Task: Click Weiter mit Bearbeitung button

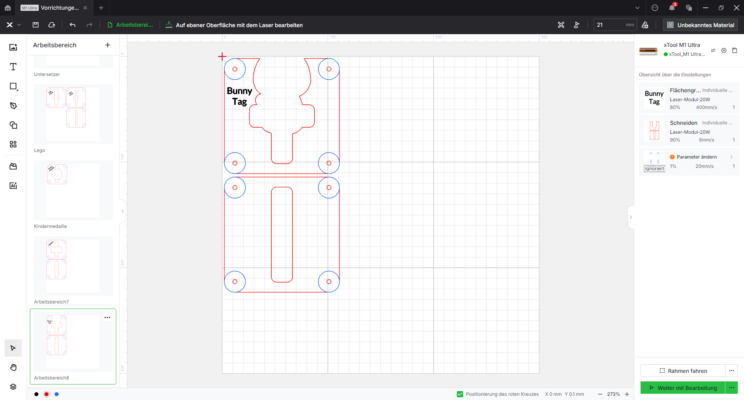Action: click(683, 388)
